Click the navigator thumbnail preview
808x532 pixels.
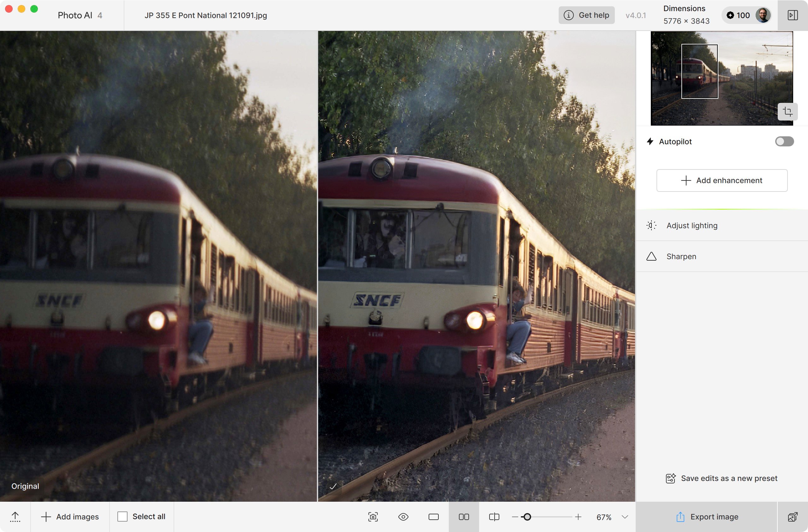point(722,78)
